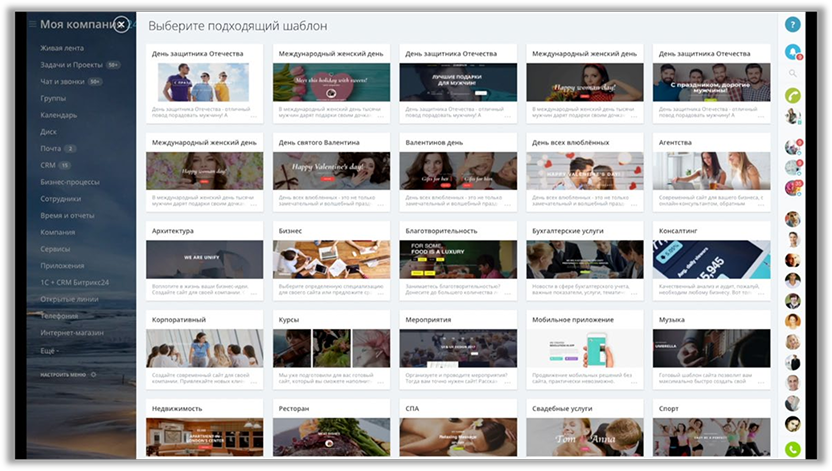This screenshot has height=471, width=832.
Task: Select the Курсы template
Action: (x=331, y=350)
